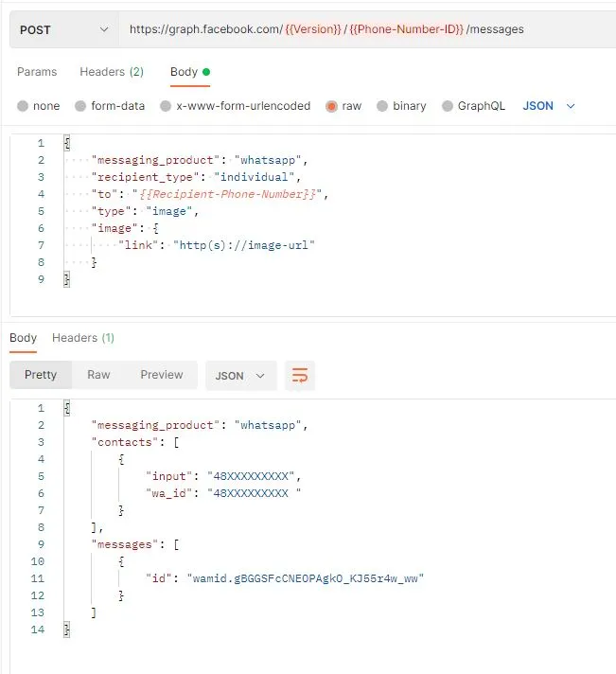
Task: Open the request Headers (2) tab
Action: pyautogui.click(x=111, y=72)
